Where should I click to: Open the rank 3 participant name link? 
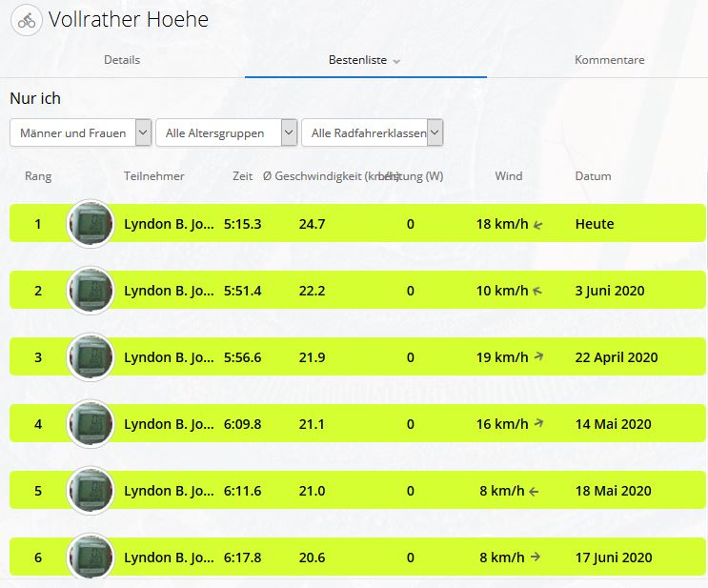coord(169,357)
